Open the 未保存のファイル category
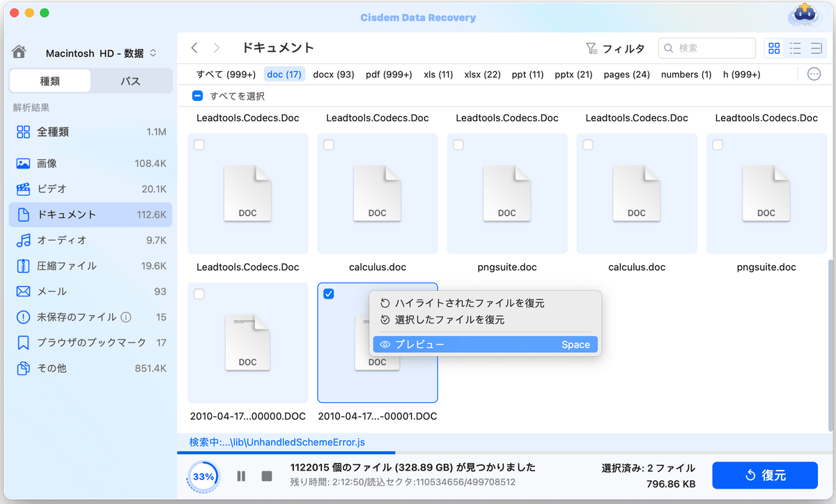 [91, 317]
